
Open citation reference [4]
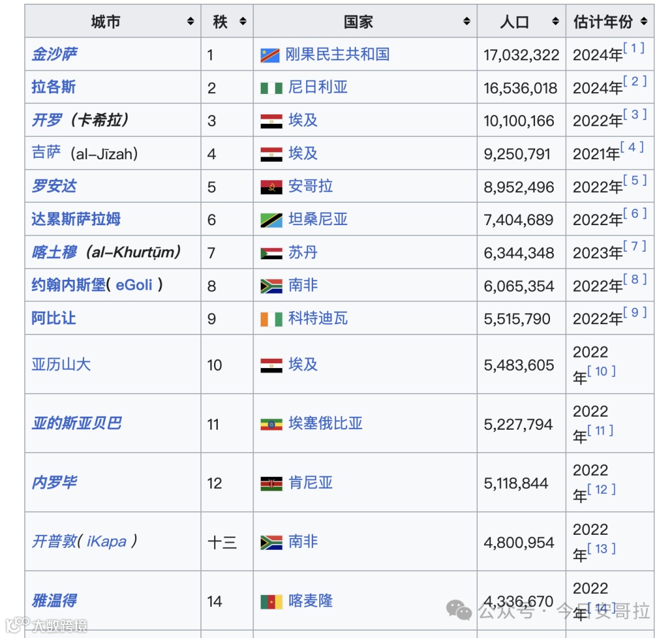(632, 147)
